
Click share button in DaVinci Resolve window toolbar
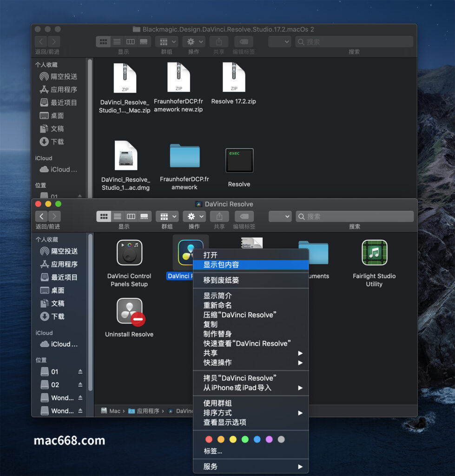219,217
